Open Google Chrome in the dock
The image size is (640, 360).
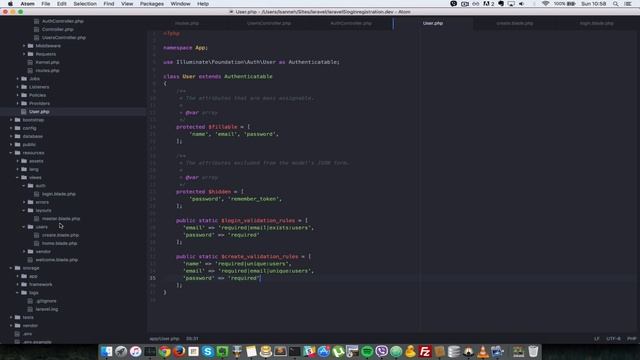(164, 351)
